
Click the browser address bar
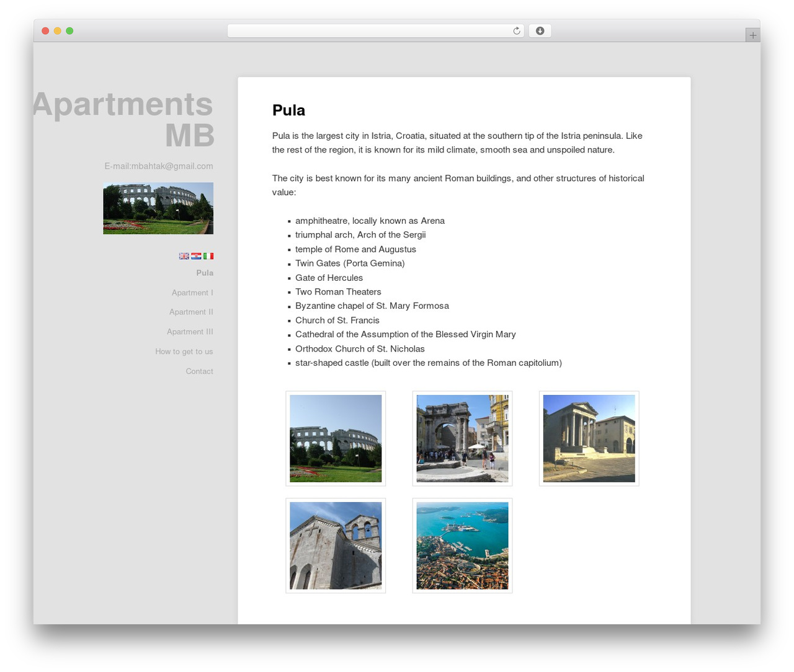click(x=376, y=31)
